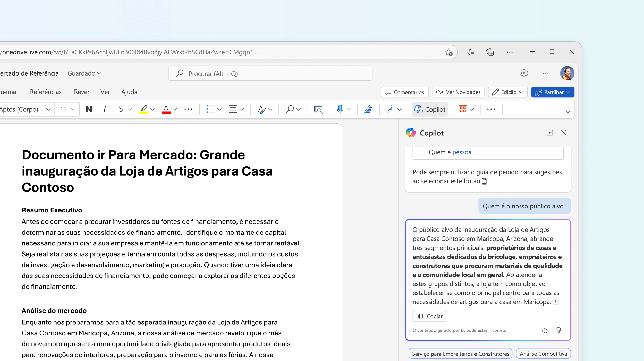Expand the ribbon with the chevron
Image resolution: width=644 pixels, height=361 pixels.
[568, 112]
